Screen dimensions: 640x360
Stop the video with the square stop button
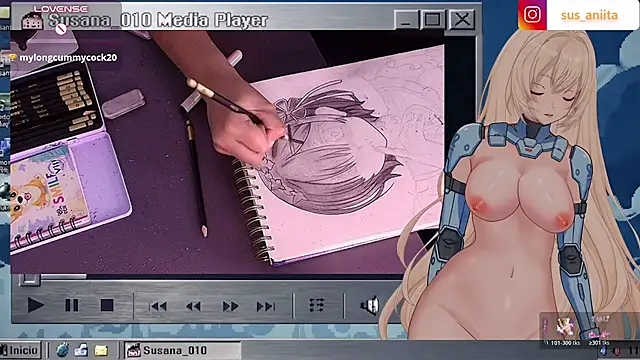point(107,305)
